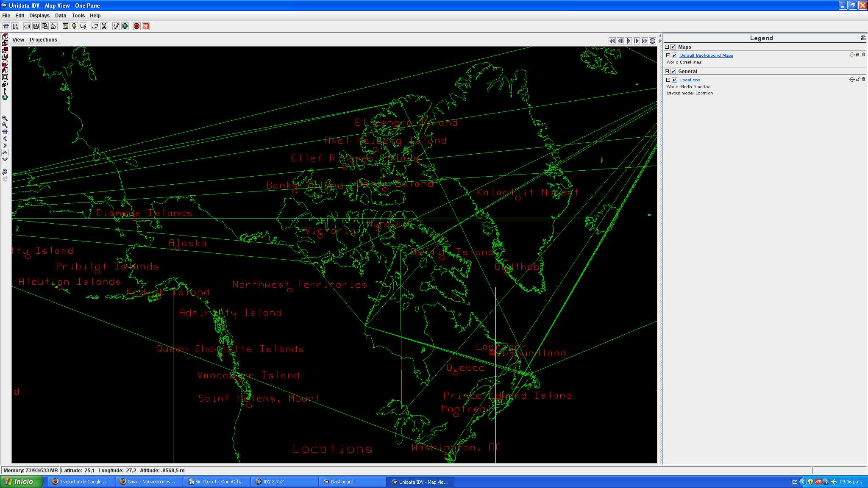Uncheck the General category checkbox
Screen dimensions: 868x488
[673, 72]
